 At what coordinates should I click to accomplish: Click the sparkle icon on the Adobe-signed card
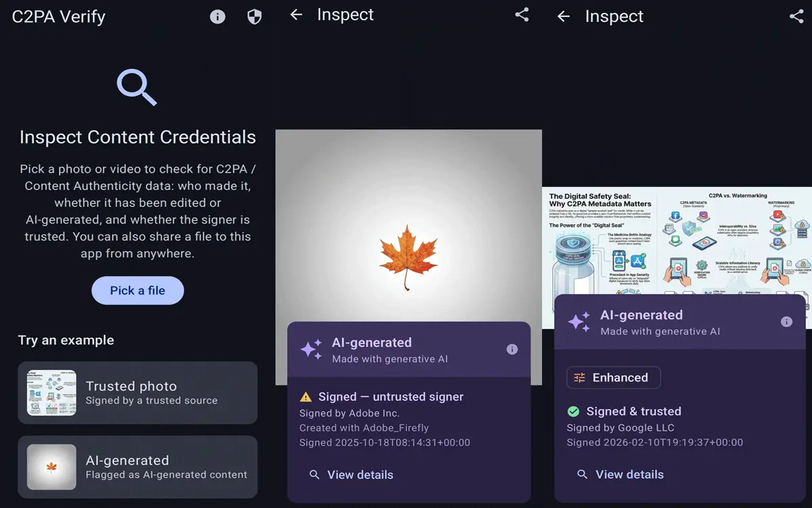point(311,350)
